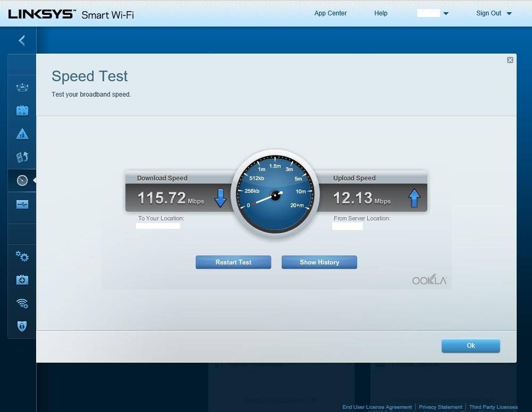Show History of past speed tests
This screenshot has width=532, height=412.
point(319,262)
